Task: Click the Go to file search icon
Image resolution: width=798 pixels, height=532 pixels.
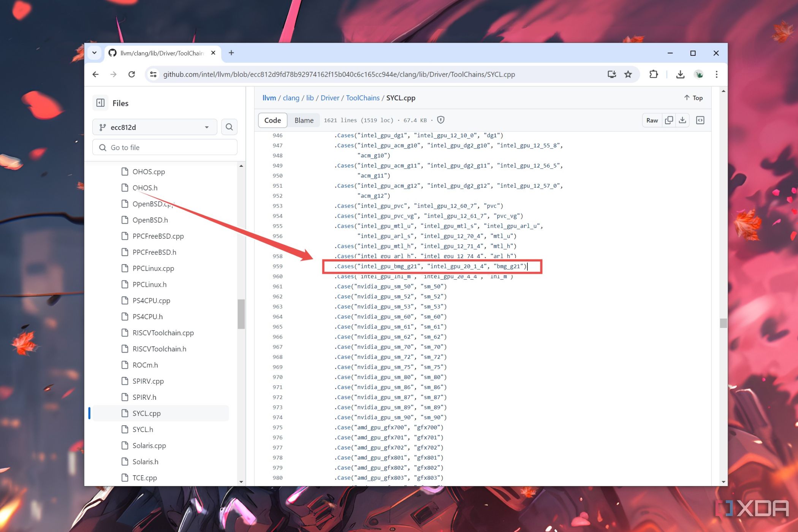Action: pos(230,127)
